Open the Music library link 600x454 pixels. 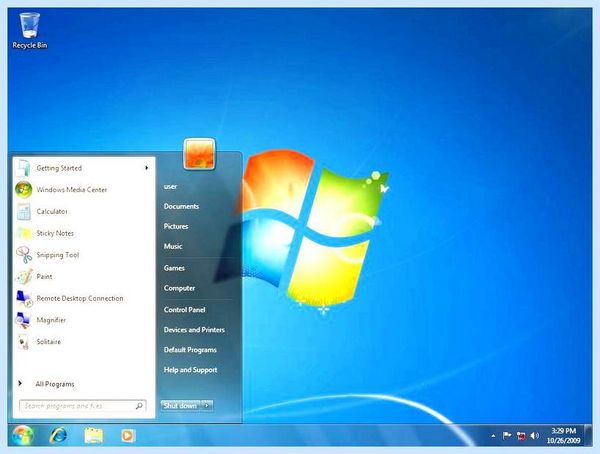[x=173, y=246]
